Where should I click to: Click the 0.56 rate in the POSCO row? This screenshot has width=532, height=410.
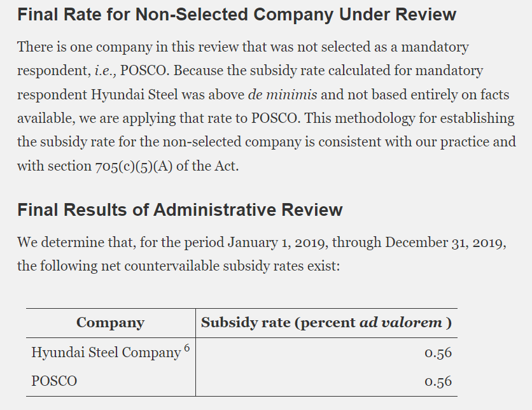tap(438, 381)
